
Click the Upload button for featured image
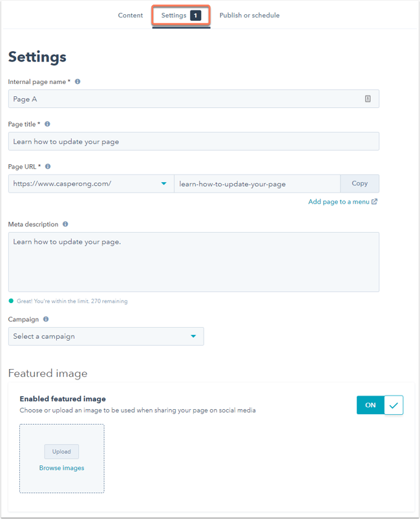61,452
